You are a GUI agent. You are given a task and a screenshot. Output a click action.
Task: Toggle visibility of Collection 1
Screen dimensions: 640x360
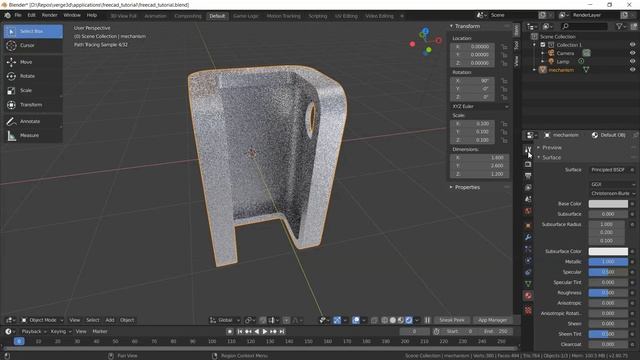click(x=632, y=45)
